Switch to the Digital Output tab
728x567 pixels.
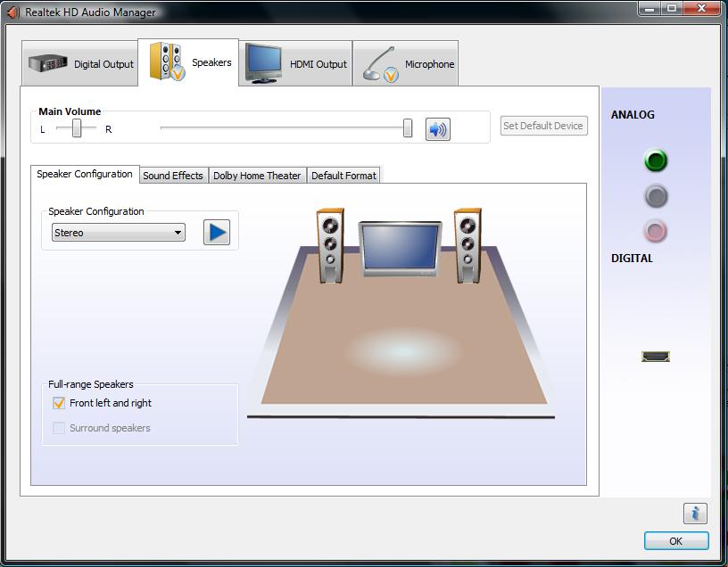(80, 63)
